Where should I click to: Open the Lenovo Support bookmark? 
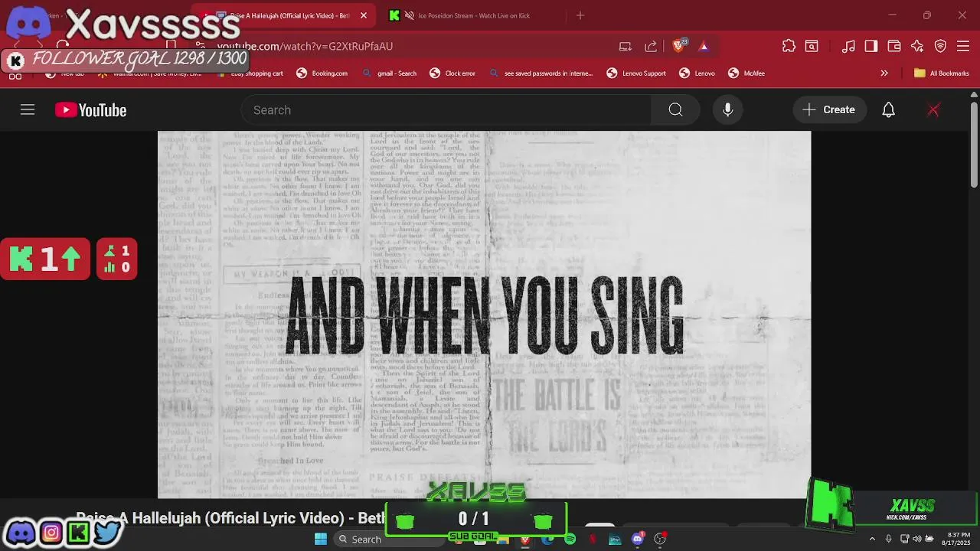tap(636, 73)
